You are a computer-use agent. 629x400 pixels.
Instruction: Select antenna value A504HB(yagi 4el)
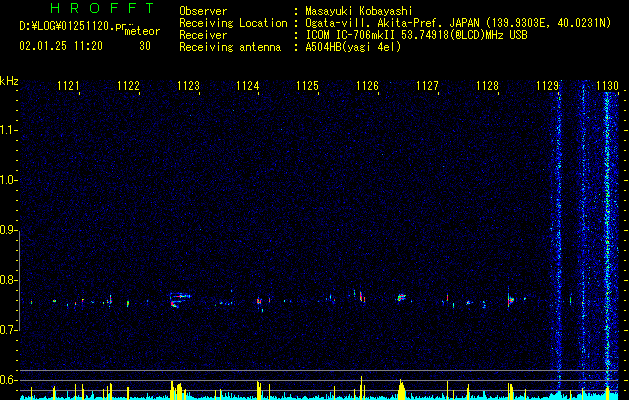(353, 47)
